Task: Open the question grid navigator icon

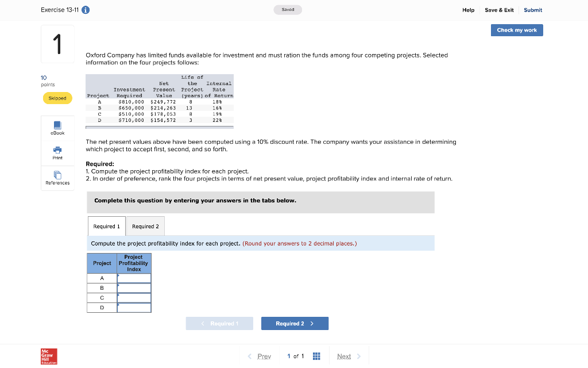Action: click(316, 356)
